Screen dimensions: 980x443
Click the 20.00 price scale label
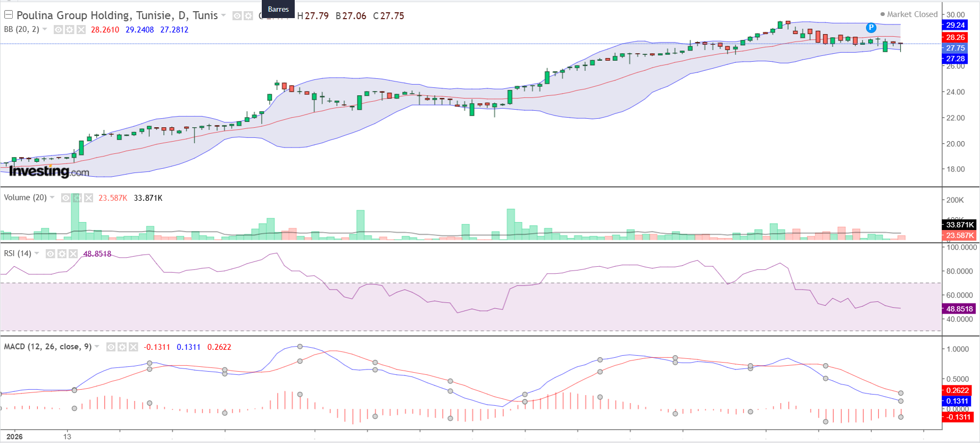click(956, 144)
